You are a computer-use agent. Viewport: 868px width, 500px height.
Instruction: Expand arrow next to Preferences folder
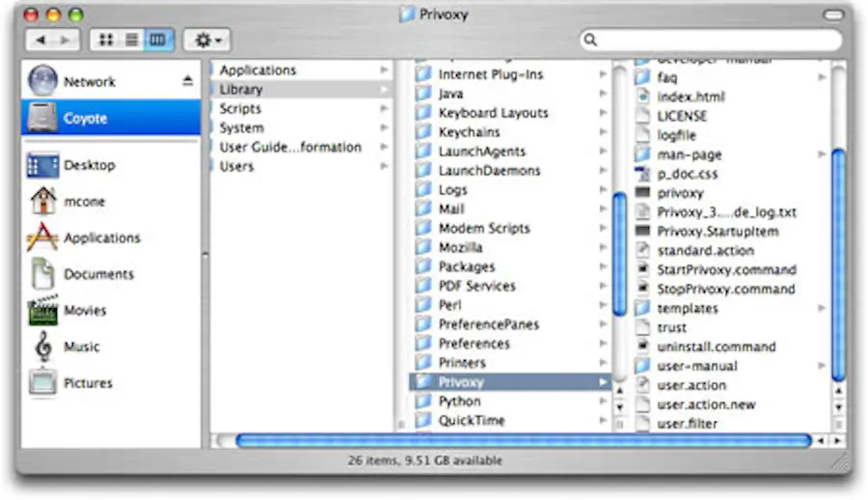(603, 344)
